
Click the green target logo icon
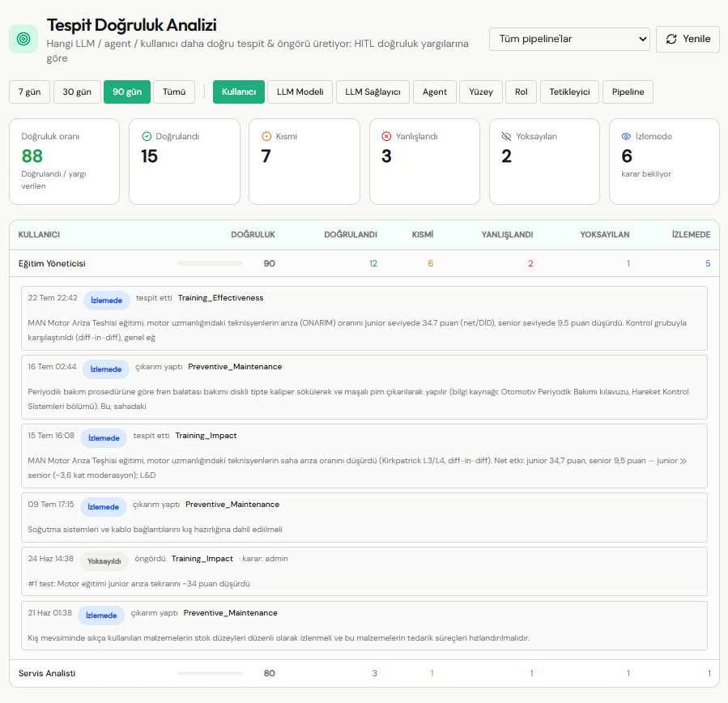coord(23,39)
